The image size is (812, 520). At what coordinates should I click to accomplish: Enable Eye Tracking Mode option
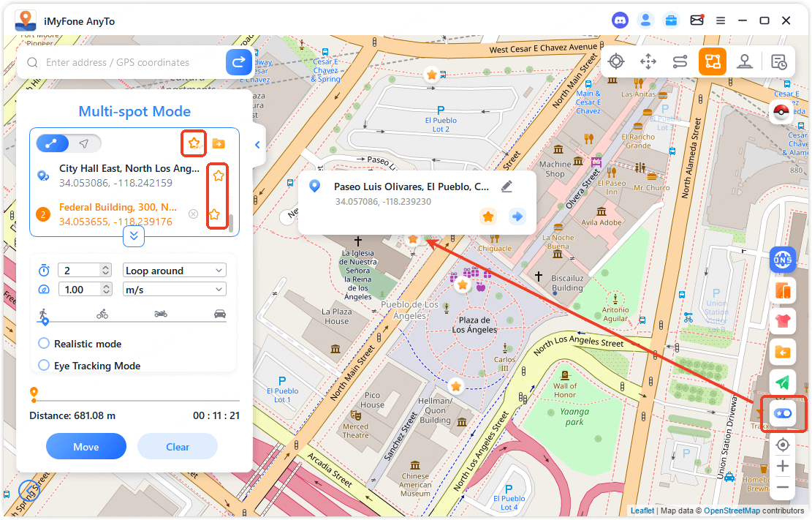click(44, 366)
